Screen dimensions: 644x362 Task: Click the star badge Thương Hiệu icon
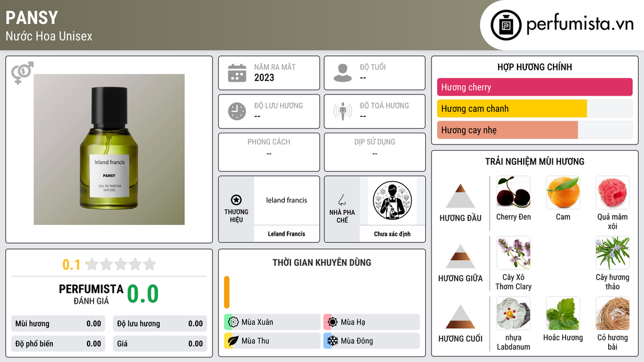236,200
